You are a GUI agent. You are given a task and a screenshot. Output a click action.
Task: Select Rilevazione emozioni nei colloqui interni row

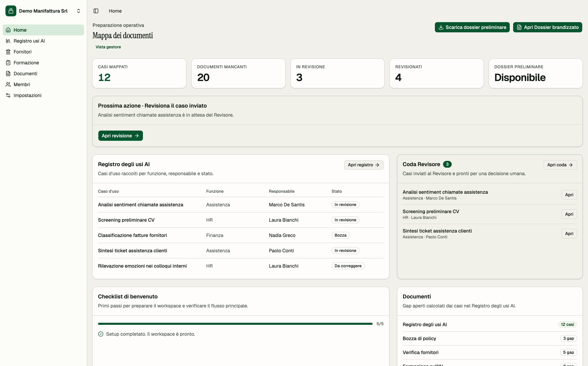click(x=241, y=266)
